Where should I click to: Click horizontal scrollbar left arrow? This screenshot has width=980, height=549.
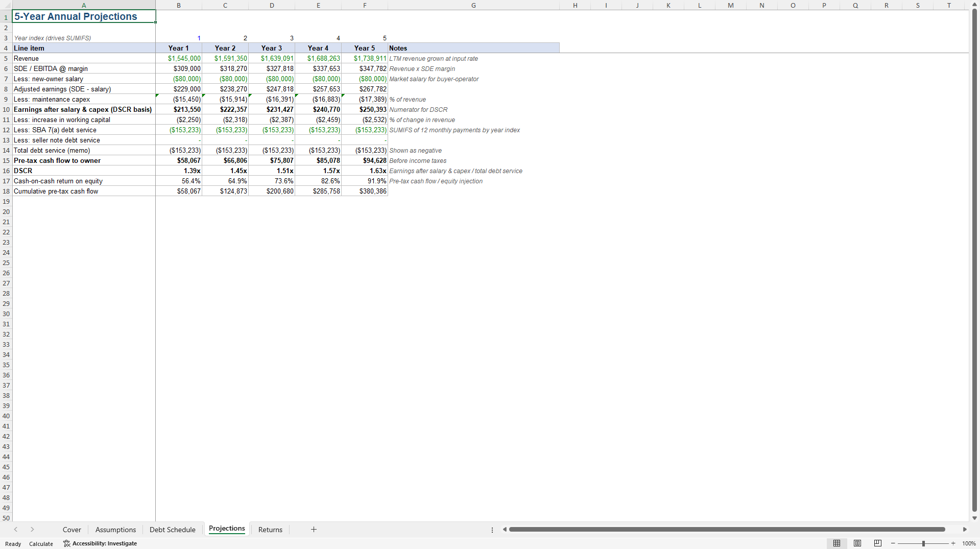coord(505,530)
